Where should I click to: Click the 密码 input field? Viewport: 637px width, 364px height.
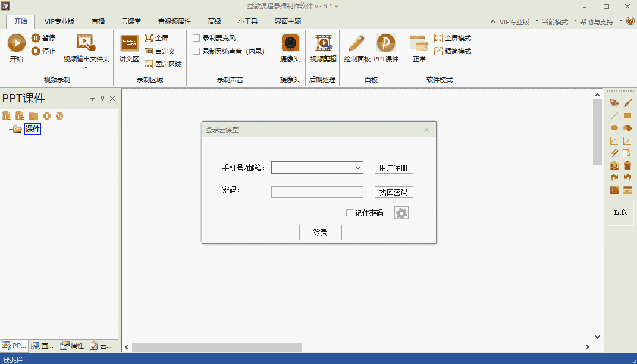[316, 192]
